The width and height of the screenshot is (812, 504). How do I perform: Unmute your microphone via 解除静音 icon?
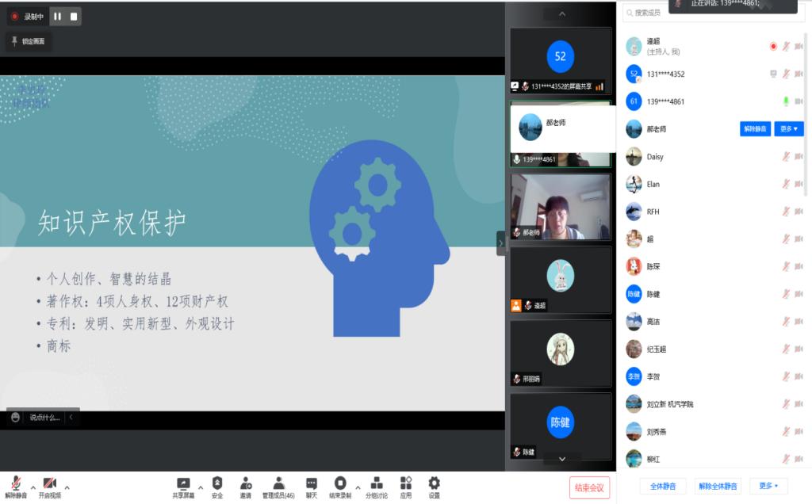click(x=16, y=483)
